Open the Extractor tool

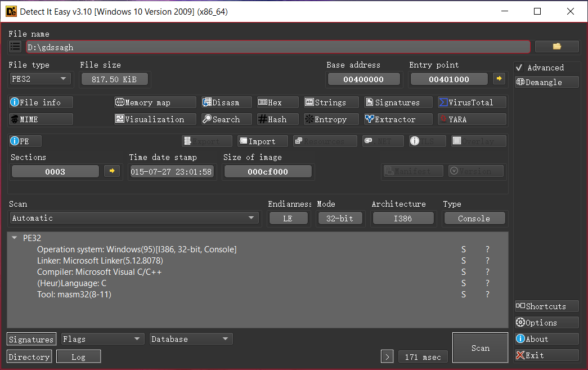398,119
